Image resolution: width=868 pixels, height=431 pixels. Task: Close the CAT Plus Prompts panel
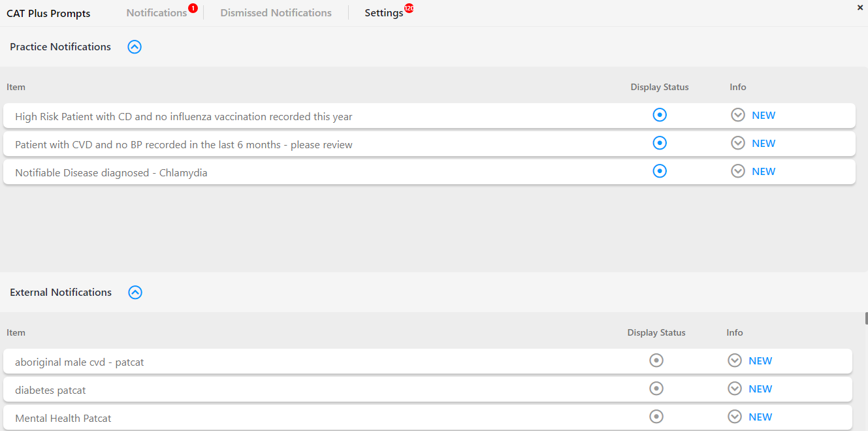[860, 8]
